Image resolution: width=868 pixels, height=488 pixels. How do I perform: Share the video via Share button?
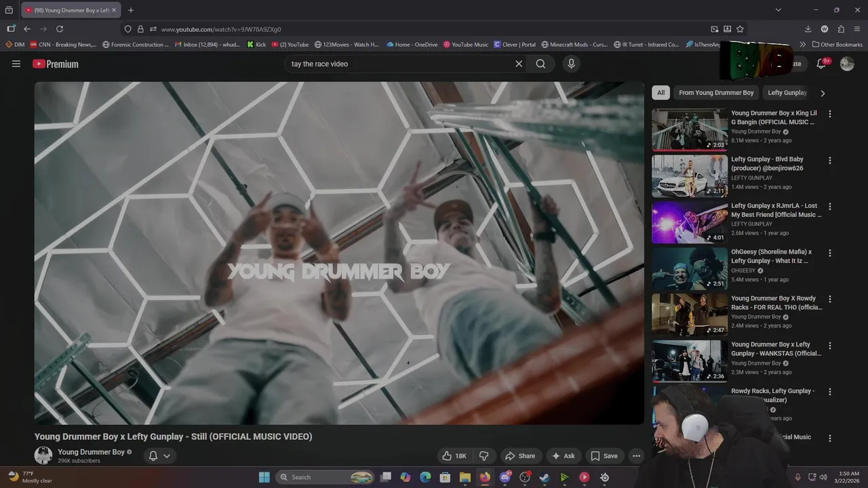pyautogui.click(x=520, y=456)
